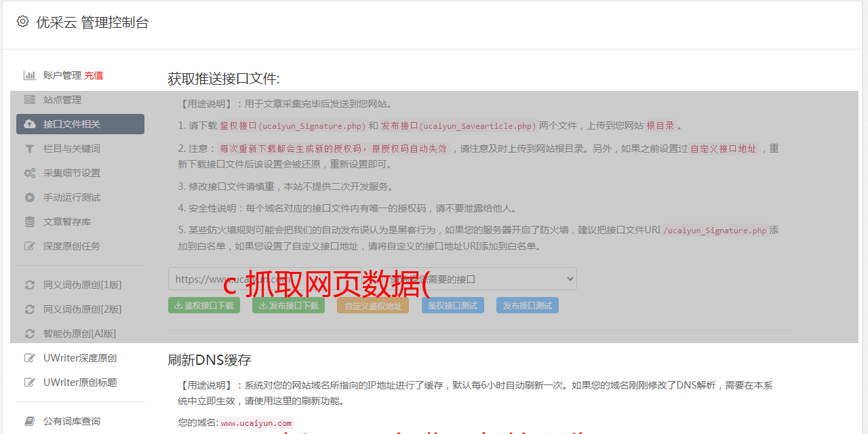Open 账户管理 via its bar chart icon
Viewport: 868px width, 434px height.
(x=30, y=75)
